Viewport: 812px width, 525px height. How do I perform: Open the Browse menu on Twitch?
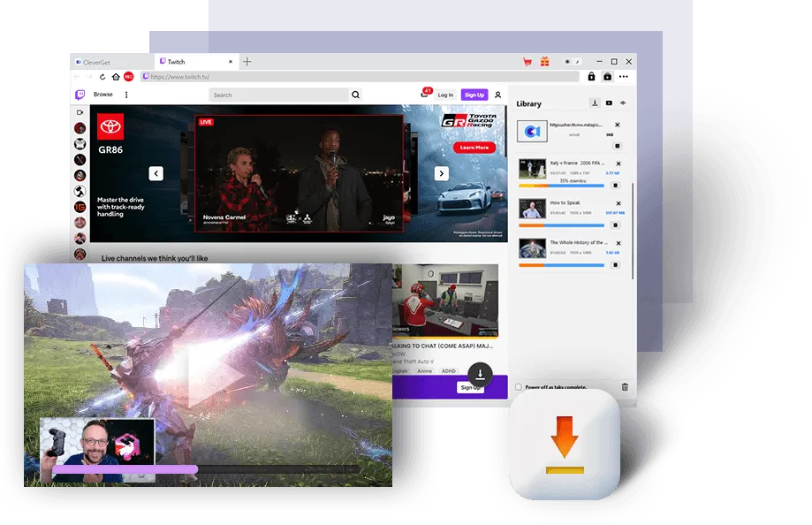[x=103, y=95]
